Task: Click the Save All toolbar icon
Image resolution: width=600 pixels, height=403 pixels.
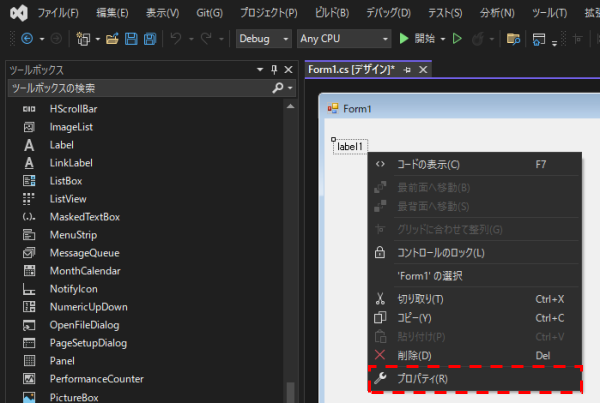Action: click(148, 39)
